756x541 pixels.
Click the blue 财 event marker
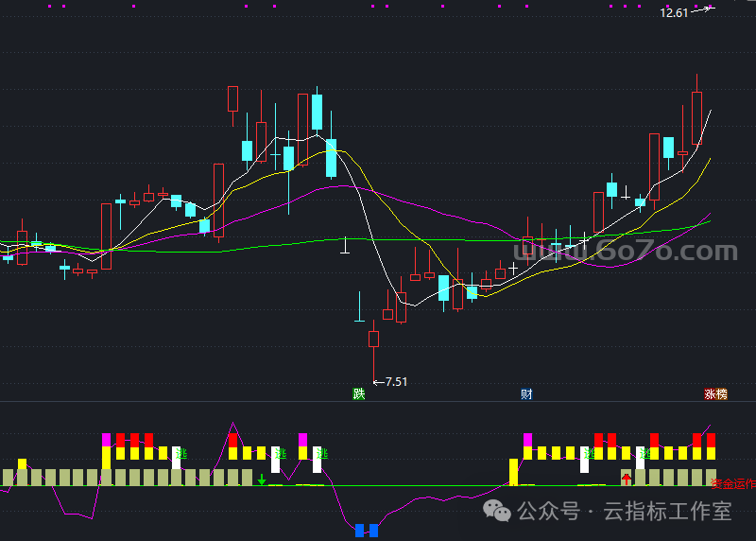coord(526,394)
